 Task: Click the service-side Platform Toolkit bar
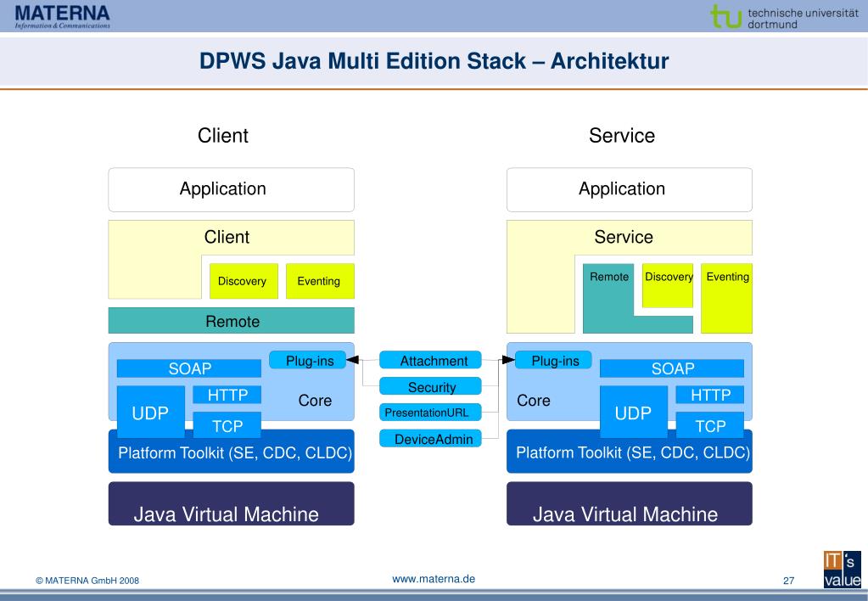(x=630, y=452)
